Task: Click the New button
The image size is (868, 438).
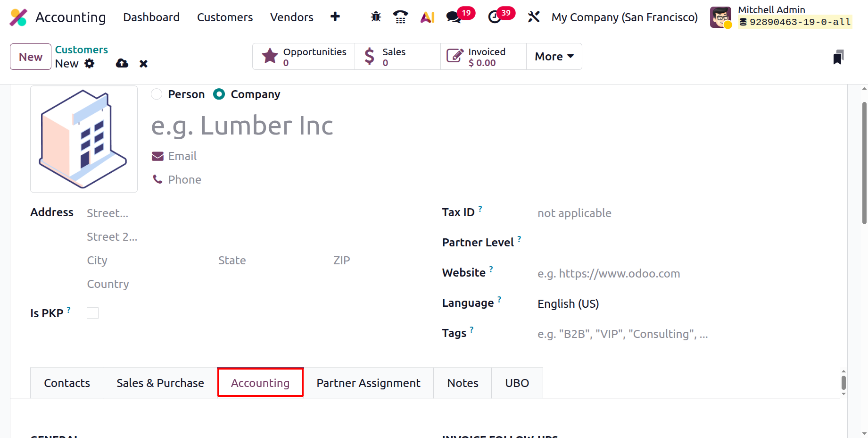Action: click(31, 57)
